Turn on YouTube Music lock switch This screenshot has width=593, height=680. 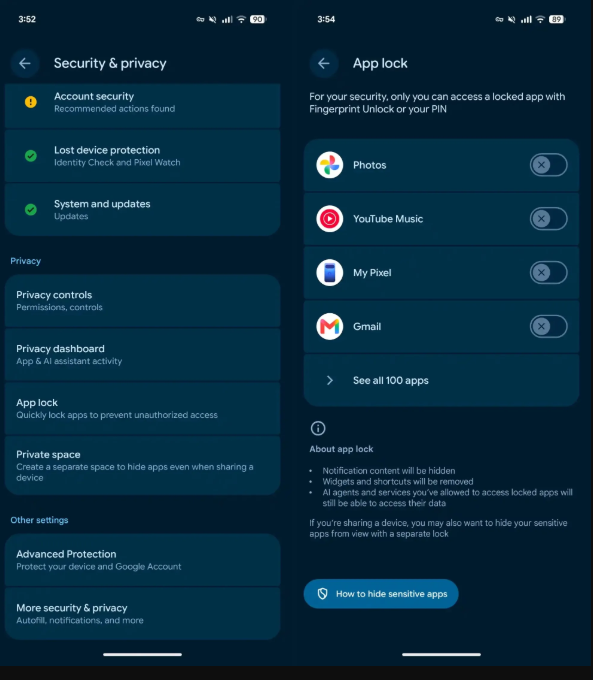pos(548,219)
